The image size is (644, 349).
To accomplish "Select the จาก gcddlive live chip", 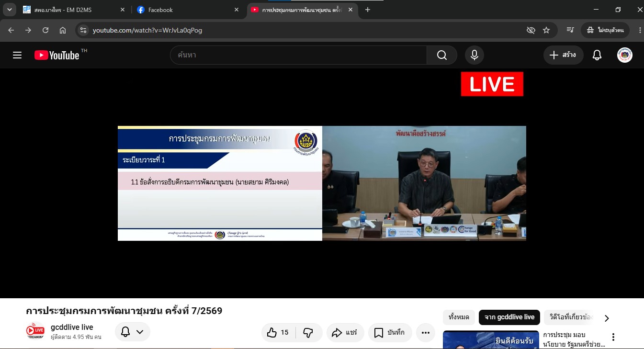I will (x=509, y=317).
